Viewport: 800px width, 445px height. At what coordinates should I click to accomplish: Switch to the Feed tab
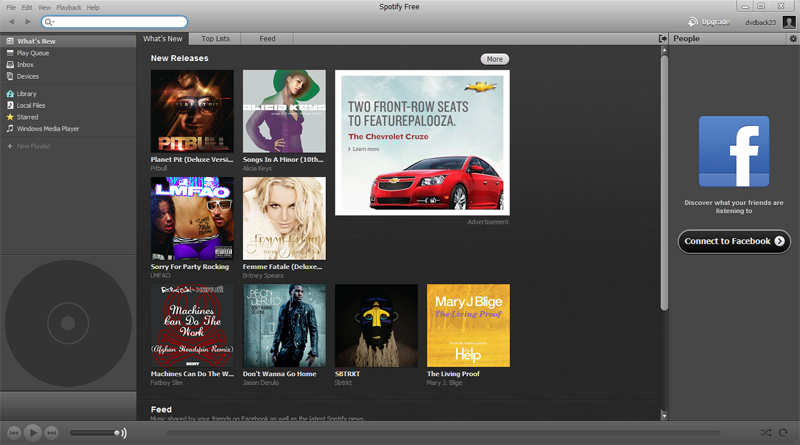tap(267, 39)
